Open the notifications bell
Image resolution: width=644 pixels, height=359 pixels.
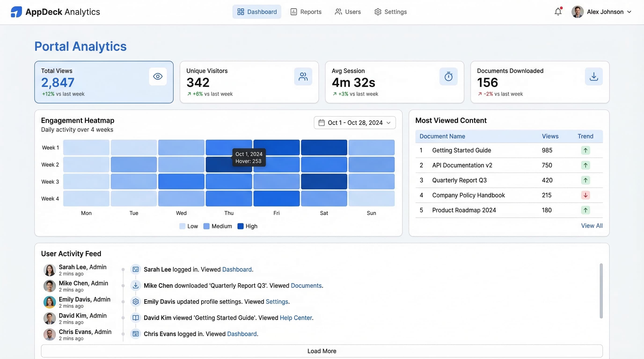(x=558, y=11)
